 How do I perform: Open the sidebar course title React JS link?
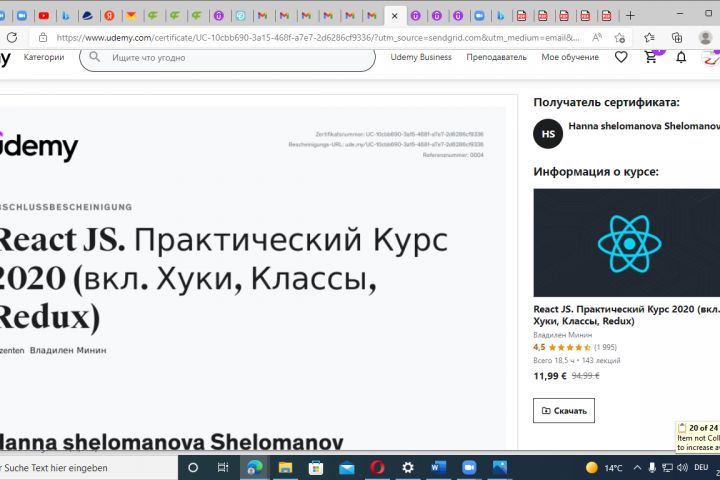point(626,315)
